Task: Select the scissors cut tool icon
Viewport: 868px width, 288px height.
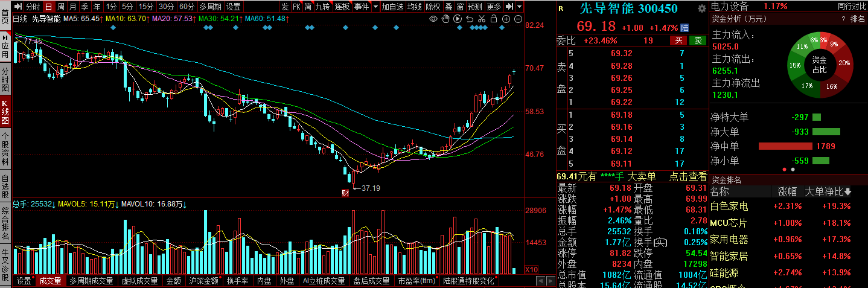Action: pyautogui.click(x=482, y=19)
